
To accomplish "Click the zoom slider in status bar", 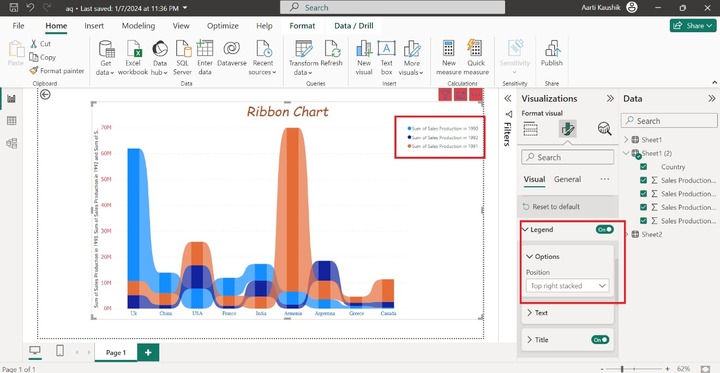I will (622, 369).
